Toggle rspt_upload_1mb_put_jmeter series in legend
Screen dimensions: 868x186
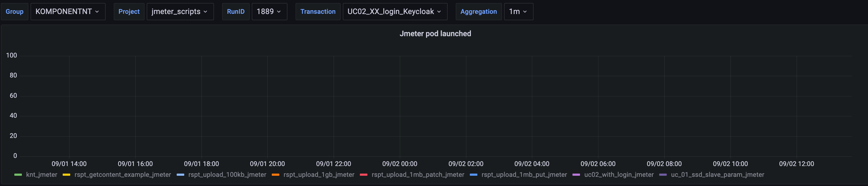[524, 175]
